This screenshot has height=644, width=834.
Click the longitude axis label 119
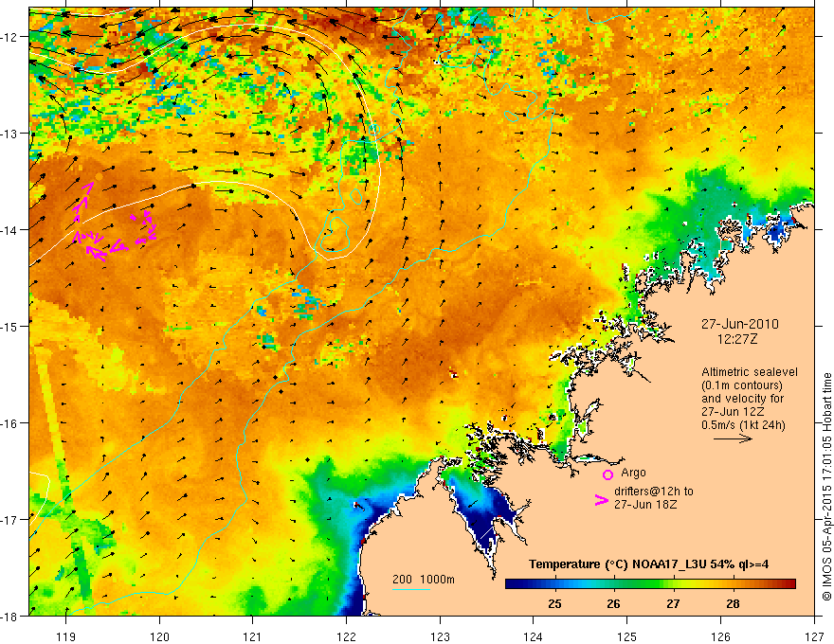pyautogui.click(x=66, y=636)
